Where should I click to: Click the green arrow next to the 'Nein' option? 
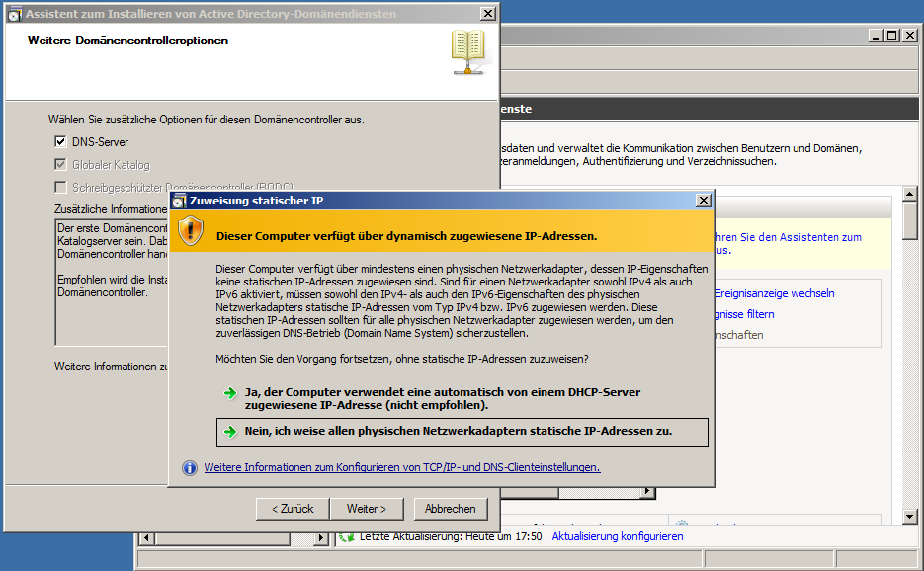click(230, 432)
